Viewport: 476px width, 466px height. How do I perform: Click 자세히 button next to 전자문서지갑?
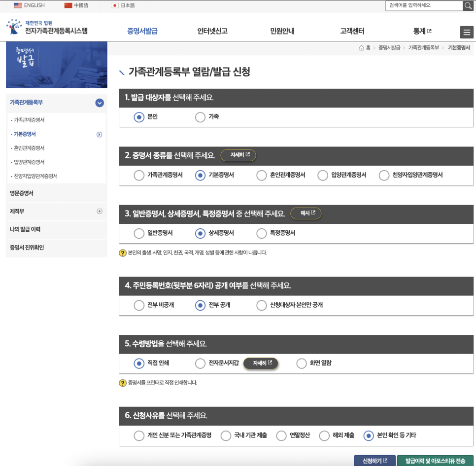[261, 363]
